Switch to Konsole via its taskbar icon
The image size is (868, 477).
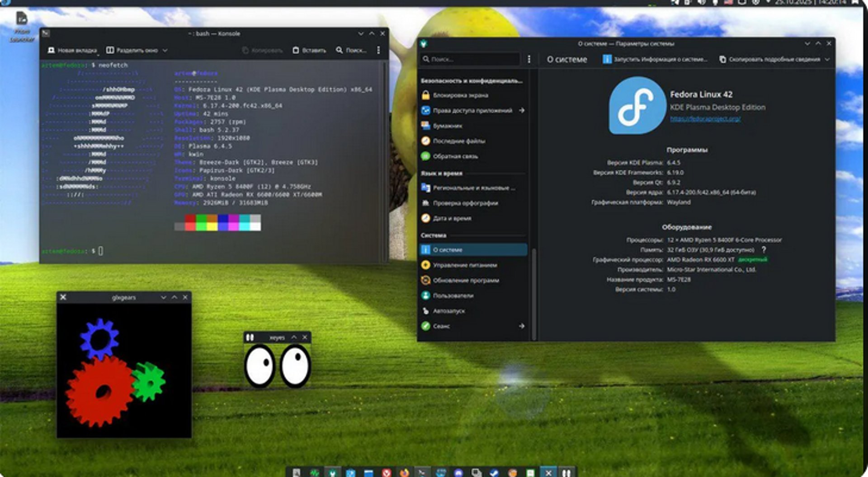coord(422,472)
